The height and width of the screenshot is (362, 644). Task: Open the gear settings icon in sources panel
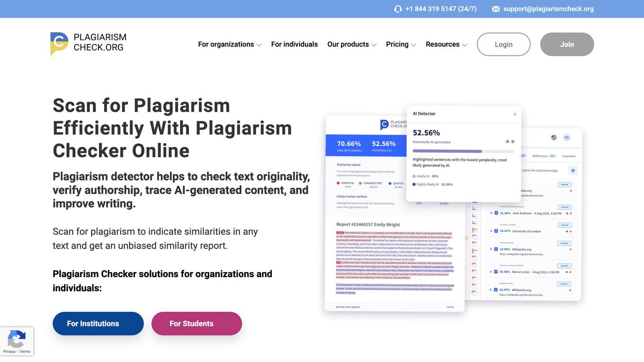(x=573, y=171)
